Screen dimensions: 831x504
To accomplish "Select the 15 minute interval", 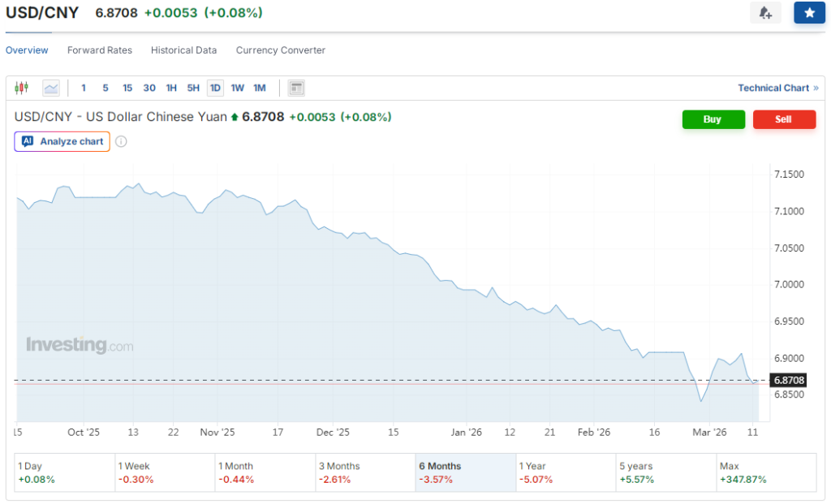I will [127, 88].
